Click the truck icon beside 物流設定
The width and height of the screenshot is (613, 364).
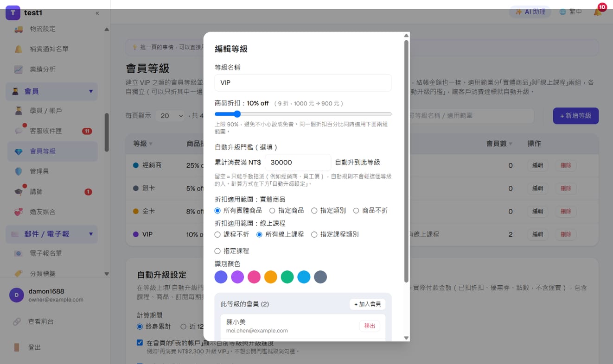pos(19,29)
